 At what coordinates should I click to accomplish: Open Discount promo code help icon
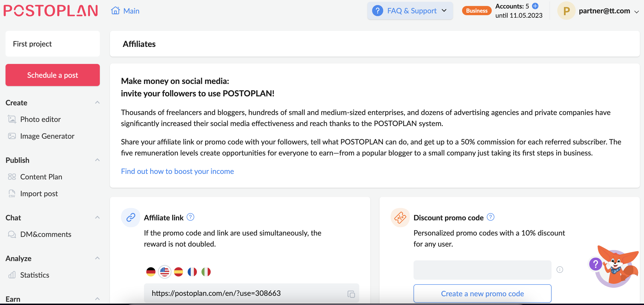pos(491,217)
